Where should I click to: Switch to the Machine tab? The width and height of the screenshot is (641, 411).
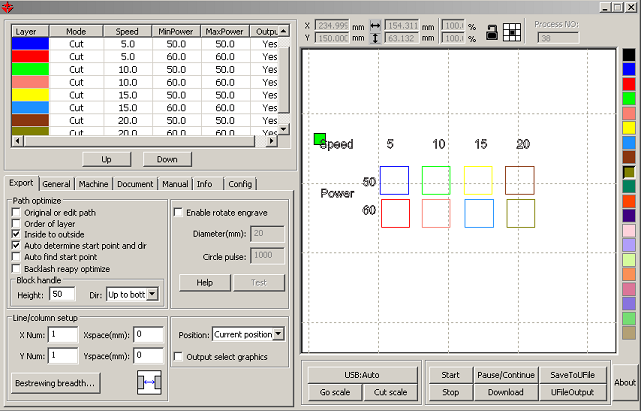94,184
